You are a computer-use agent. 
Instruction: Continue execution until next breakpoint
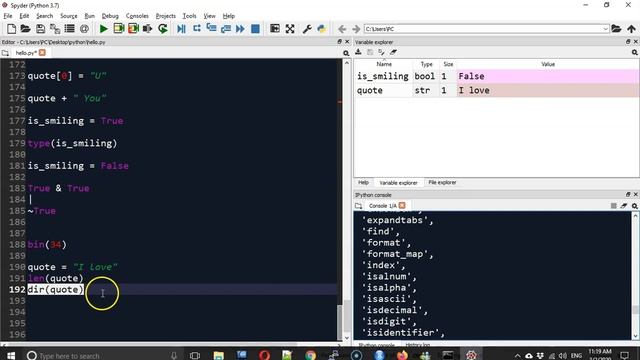pos(240,29)
